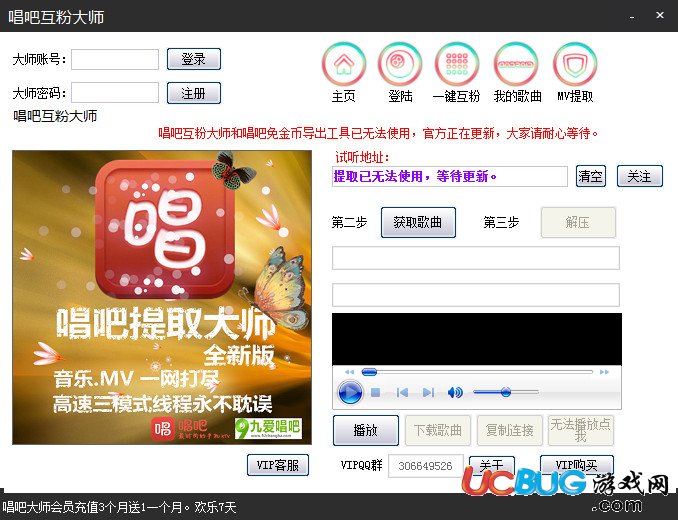Stop playback in the media player
Viewport: 678px width, 520px height.
[375, 392]
